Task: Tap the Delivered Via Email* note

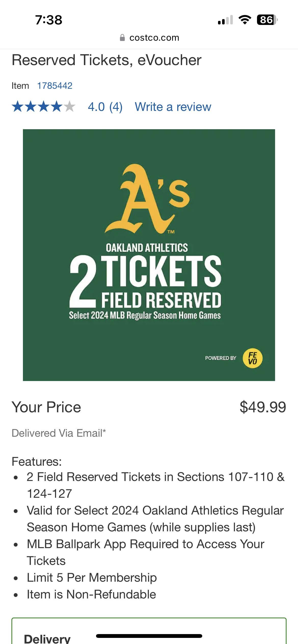Action: (59, 433)
